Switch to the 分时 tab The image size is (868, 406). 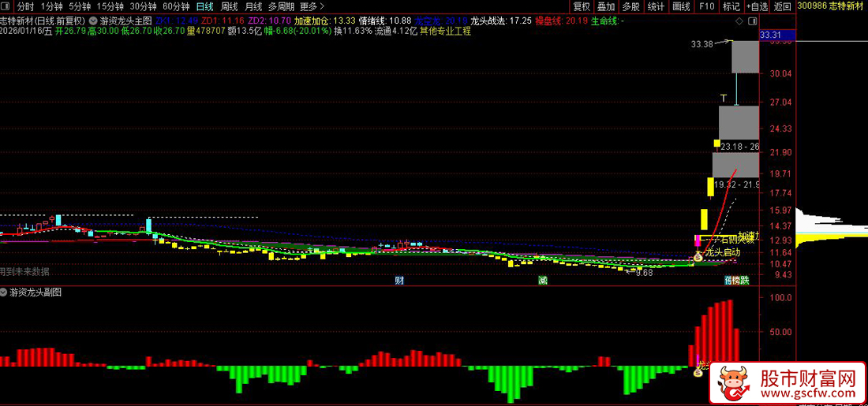pos(25,6)
